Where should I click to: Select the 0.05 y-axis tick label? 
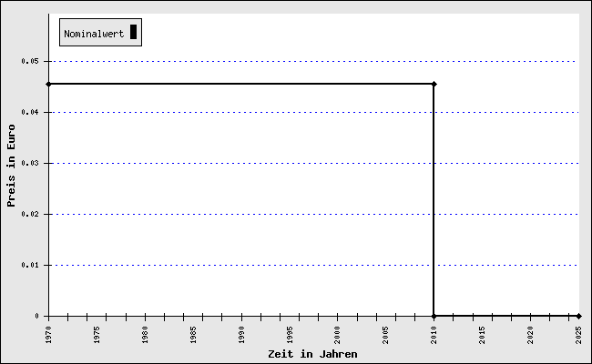point(31,62)
